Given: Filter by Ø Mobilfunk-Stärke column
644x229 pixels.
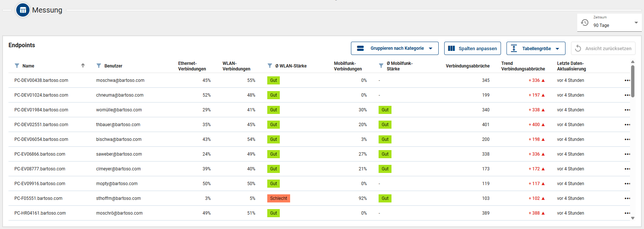Looking at the screenshot, I should [x=381, y=66].
